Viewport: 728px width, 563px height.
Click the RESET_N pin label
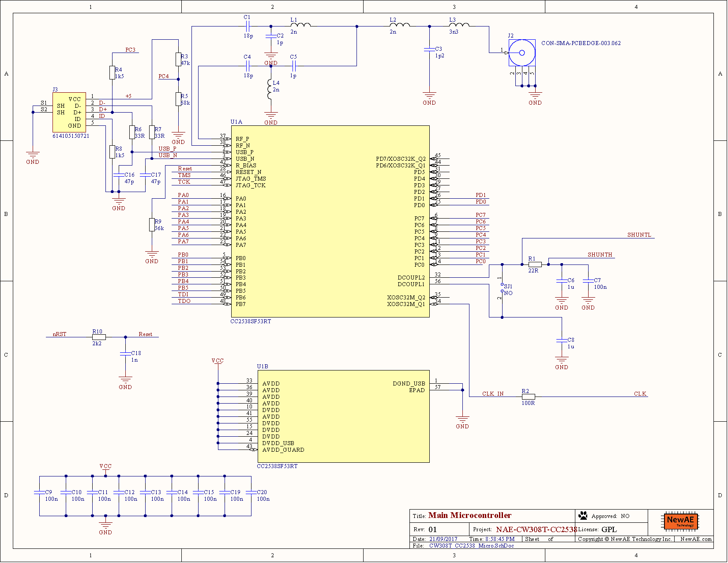pyautogui.click(x=248, y=172)
